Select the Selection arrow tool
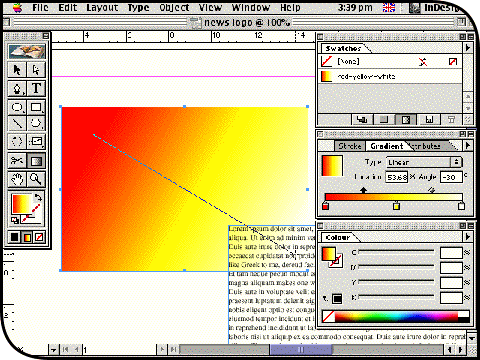This screenshot has height=360, width=480. pyautogui.click(x=17, y=70)
